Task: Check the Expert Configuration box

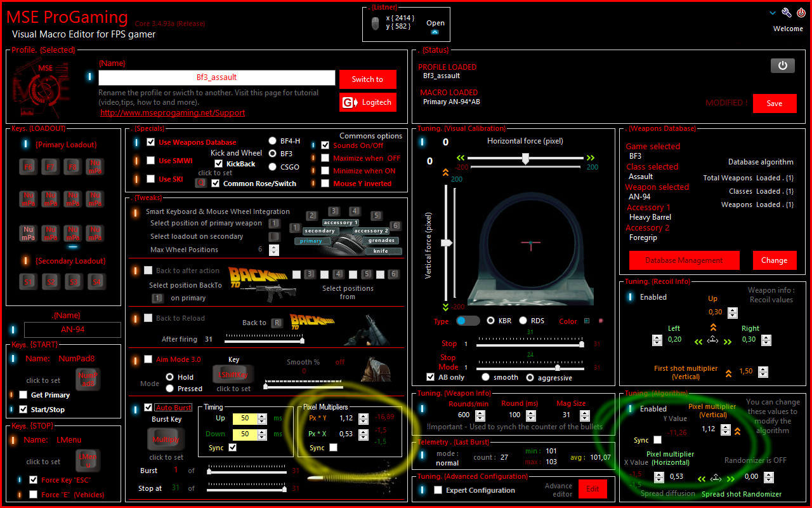Action: click(x=438, y=490)
